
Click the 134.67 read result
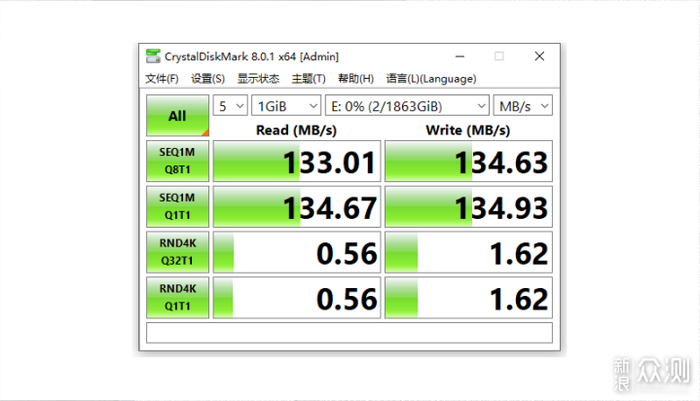297,207
